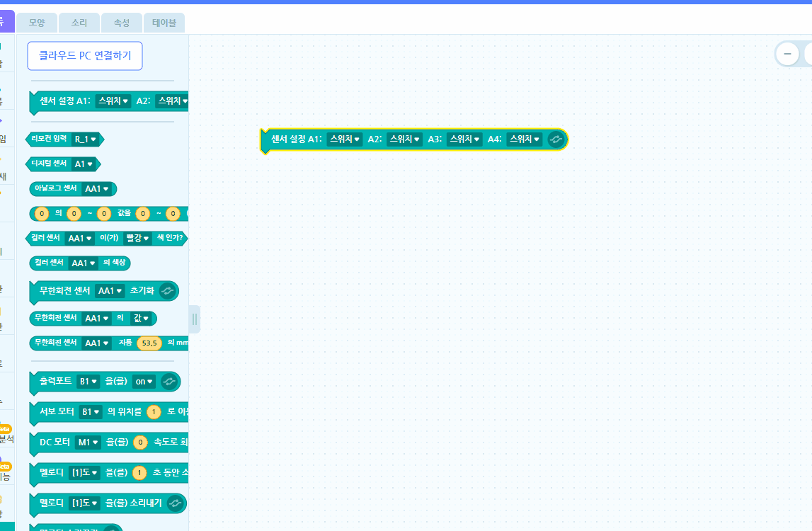Screen dimensions: 812x531
Task: Click the 을(를) 소리내기 text on 멜로디 block
Action: (x=134, y=503)
